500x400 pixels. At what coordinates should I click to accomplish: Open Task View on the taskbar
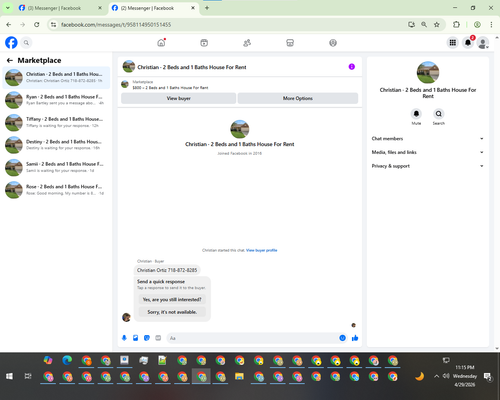pyautogui.click(x=28, y=376)
